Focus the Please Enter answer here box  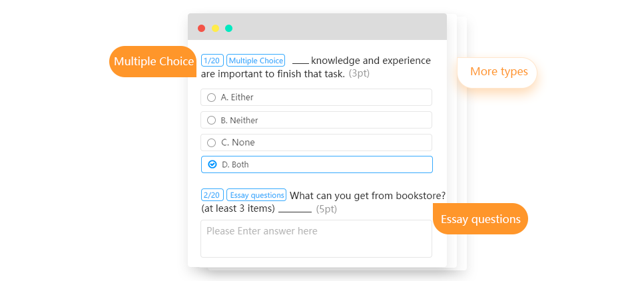pos(316,238)
